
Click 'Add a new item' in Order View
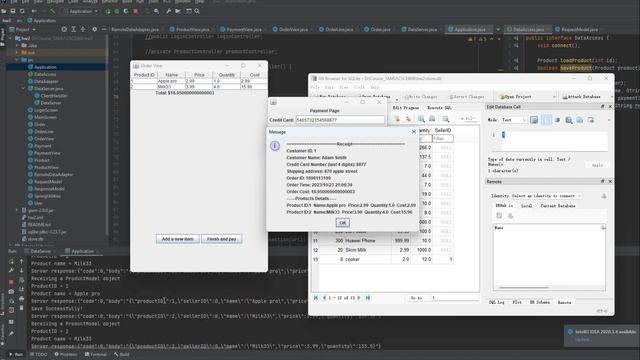[178, 239]
